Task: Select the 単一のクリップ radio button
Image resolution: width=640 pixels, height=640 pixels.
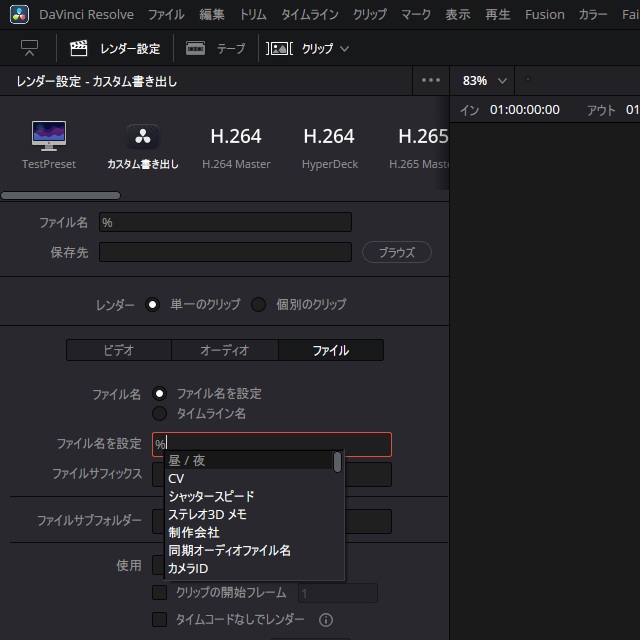Action: [153, 305]
